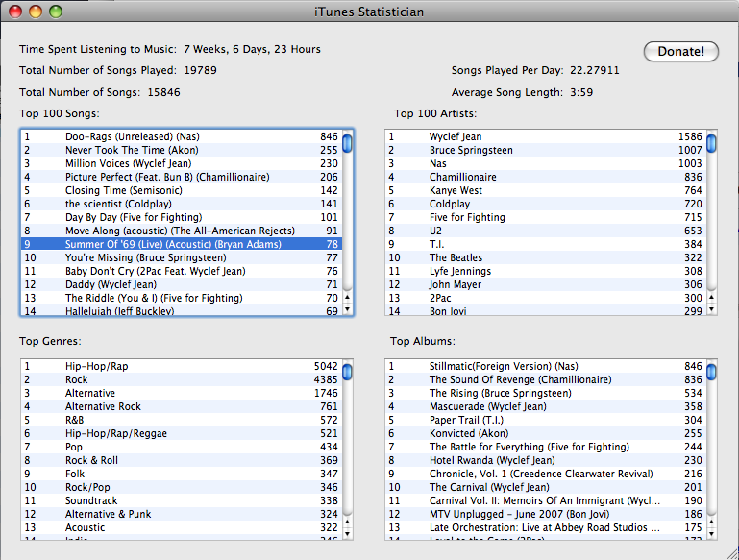
Task: Select artist John Mayer
Action: tap(546, 284)
